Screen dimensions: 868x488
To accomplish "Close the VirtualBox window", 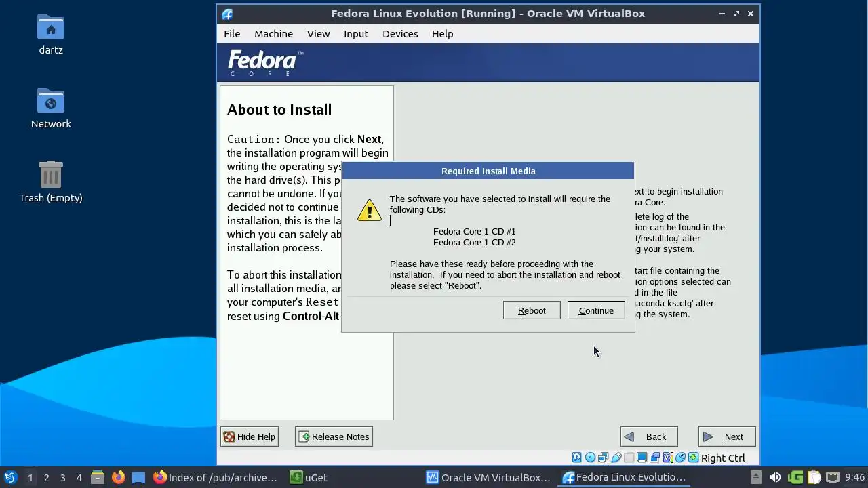I will (x=751, y=14).
